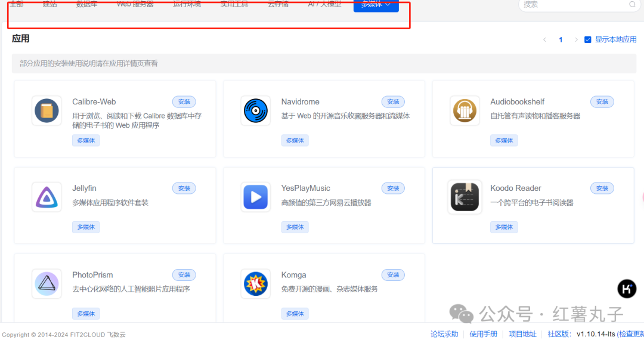Click the 多媒体 tag under Navidrome
The width and height of the screenshot is (644, 340).
coord(295,140)
